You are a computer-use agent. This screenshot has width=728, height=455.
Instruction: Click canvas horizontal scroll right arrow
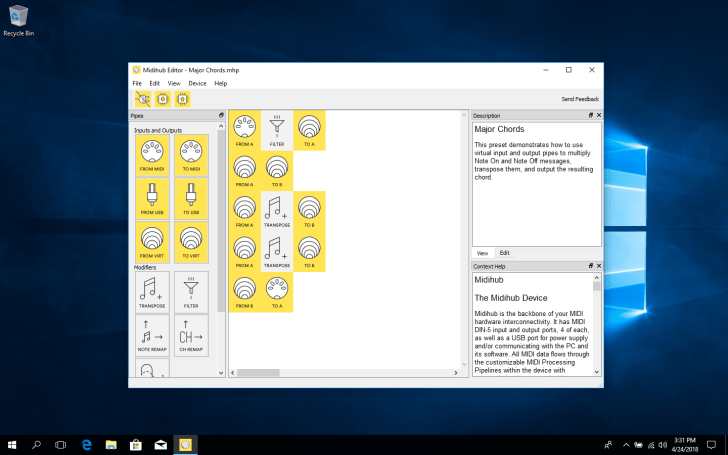455,373
